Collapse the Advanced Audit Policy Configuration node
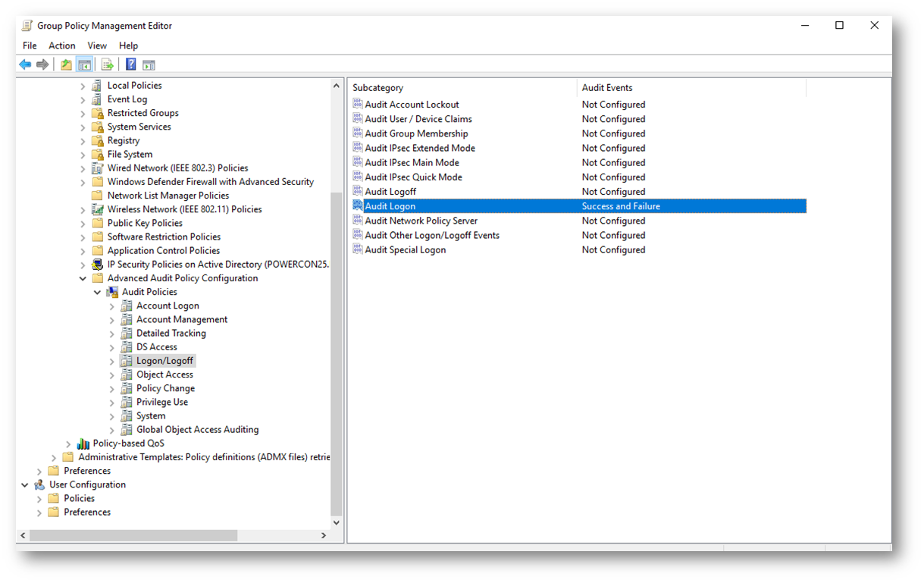 pyautogui.click(x=83, y=278)
